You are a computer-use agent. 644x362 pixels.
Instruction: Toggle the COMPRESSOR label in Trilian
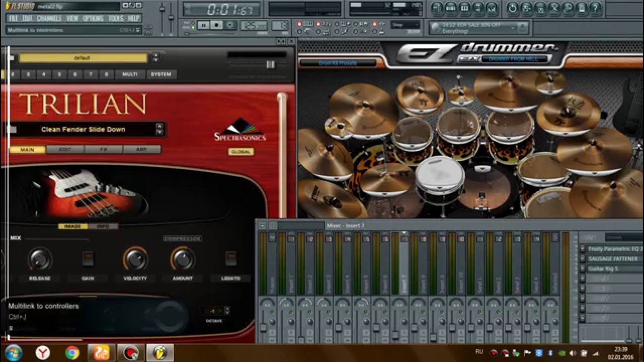[x=183, y=239]
